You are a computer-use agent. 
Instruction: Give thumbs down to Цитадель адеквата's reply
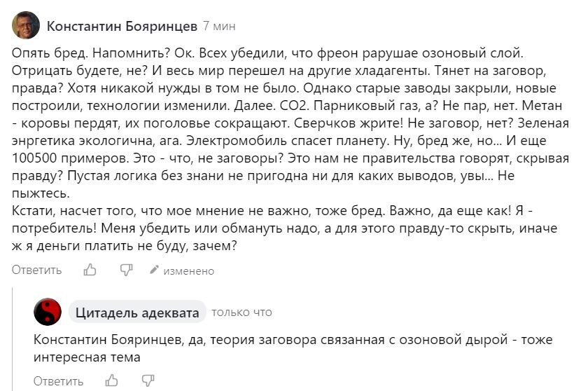pos(148,380)
